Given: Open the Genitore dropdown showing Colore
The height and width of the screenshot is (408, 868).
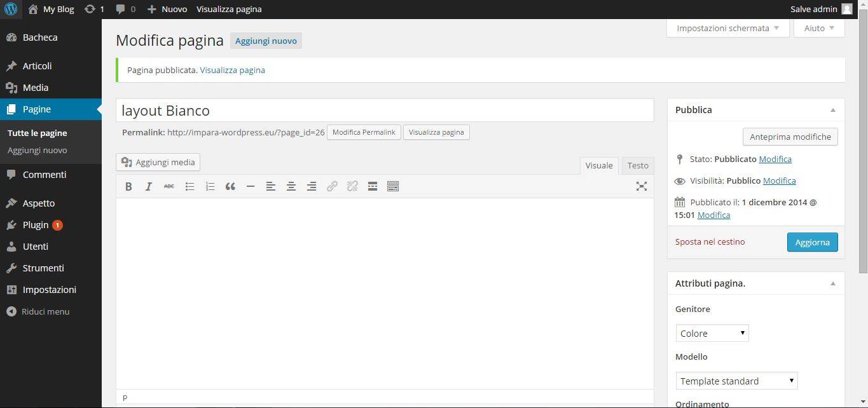Looking at the screenshot, I should 712,333.
